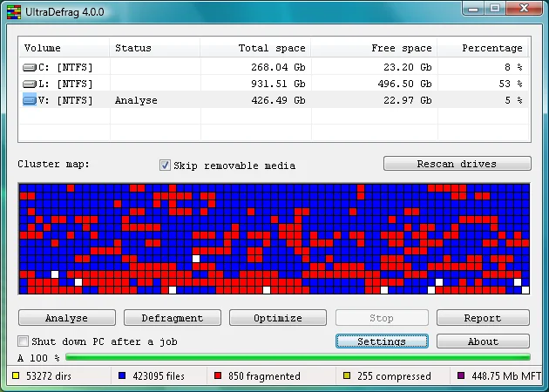
Task: Enable Shut down PC after a job
Action: point(24,341)
